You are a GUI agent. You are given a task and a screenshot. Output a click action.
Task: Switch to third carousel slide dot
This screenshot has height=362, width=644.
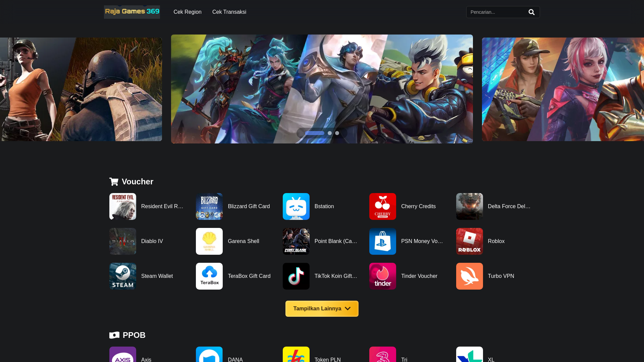[x=337, y=133]
